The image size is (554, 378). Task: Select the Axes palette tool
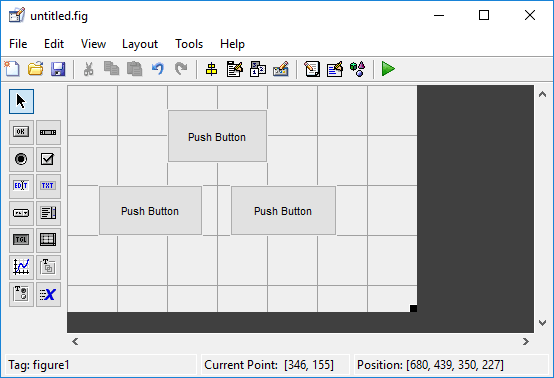click(22, 267)
